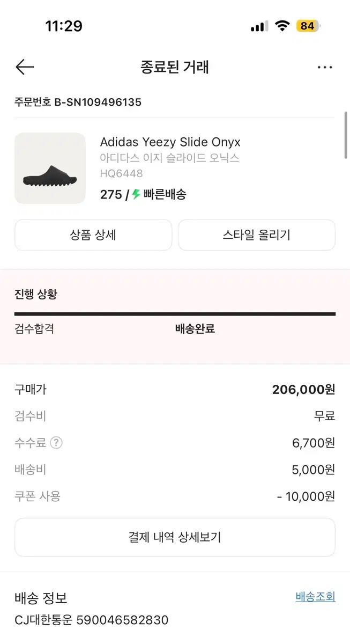Open the 배송조회 tracking link
Viewport: 350px width, 644px height.
coord(315,597)
